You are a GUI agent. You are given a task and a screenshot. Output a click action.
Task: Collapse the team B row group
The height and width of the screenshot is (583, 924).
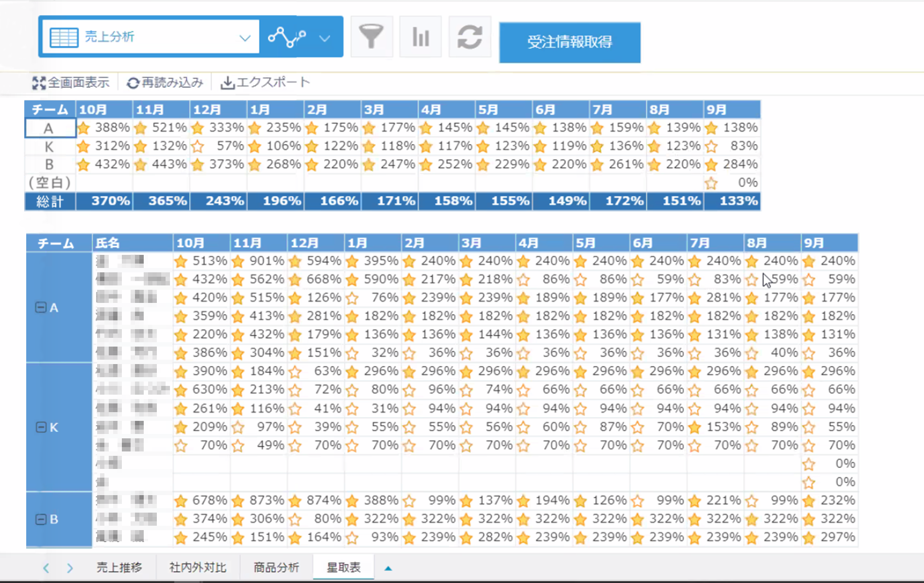(41, 519)
